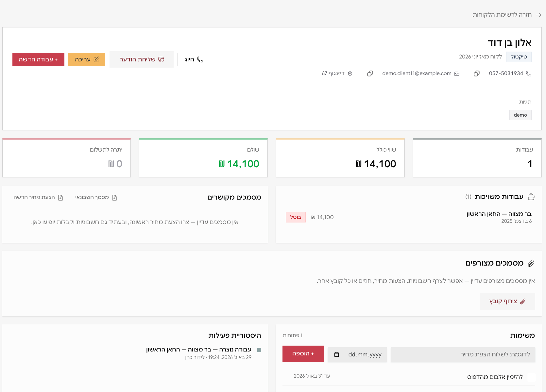Image resolution: width=546 pixels, height=392 pixels.
Task: Copy the phone number 057-5031934
Action: (x=477, y=73)
